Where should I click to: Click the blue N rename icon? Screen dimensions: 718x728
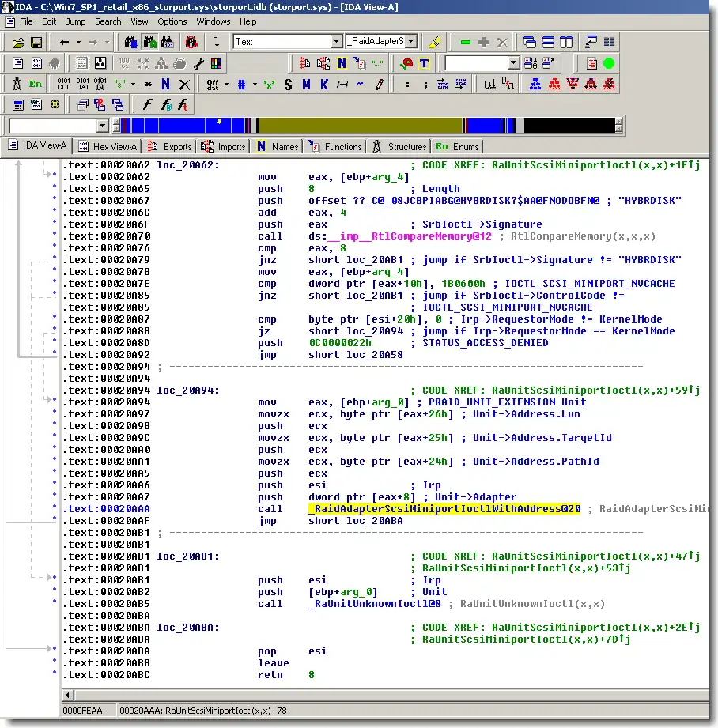(x=166, y=84)
